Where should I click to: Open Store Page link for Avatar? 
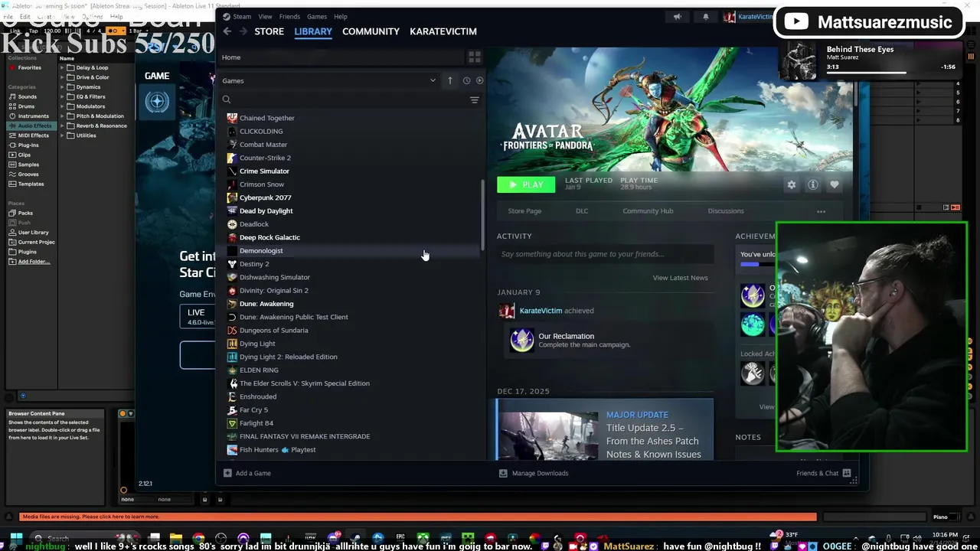(x=524, y=211)
